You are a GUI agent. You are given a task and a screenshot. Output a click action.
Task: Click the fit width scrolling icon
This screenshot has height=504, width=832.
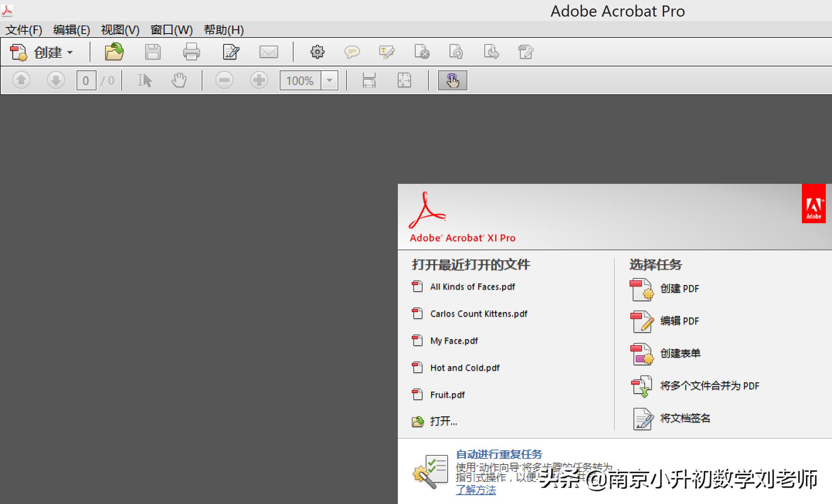pos(369,80)
